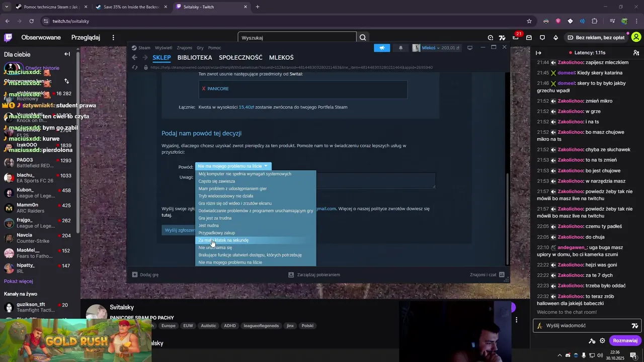Click 'Bez reklam, bez opłat' button

(x=596, y=37)
